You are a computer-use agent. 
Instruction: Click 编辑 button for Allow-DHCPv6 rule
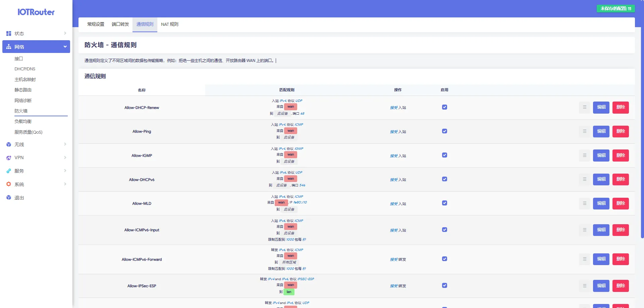(601, 179)
